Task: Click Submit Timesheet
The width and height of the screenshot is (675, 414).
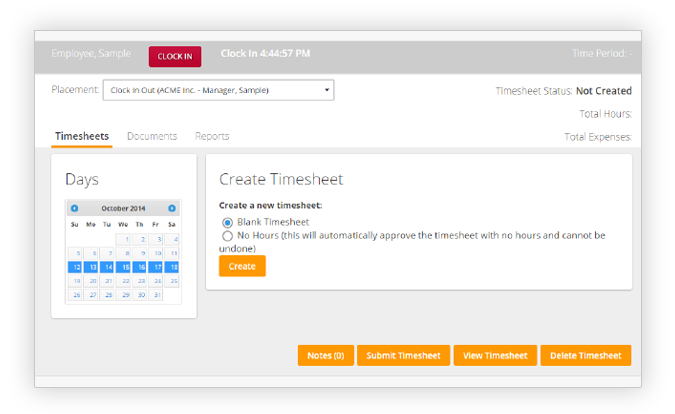Action: pos(403,356)
